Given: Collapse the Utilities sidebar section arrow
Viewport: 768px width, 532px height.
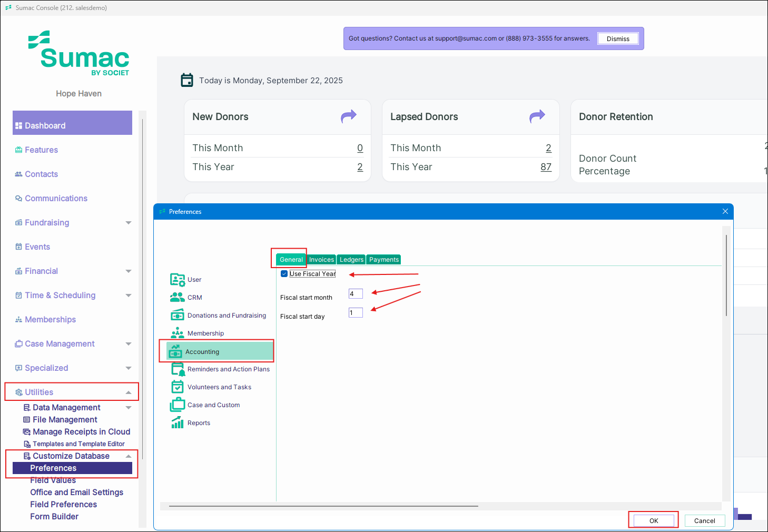Looking at the screenshot, I should [x=129, y=392].
